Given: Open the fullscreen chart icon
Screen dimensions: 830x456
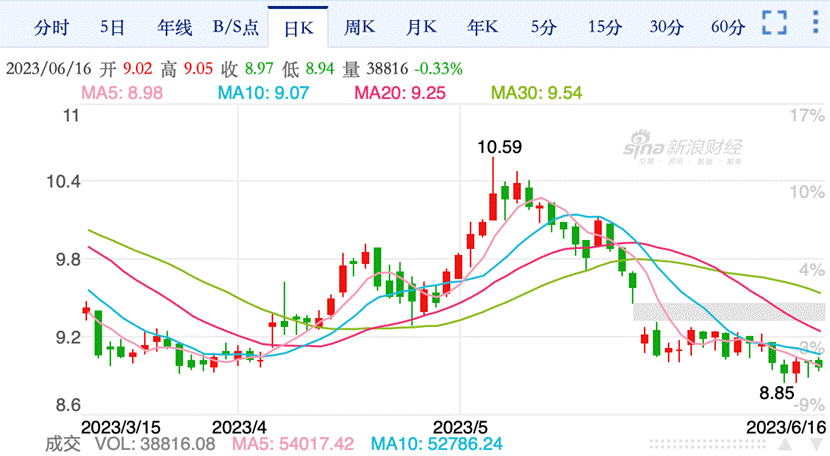Looking at the screenshot, I should (x=774, y=23).
